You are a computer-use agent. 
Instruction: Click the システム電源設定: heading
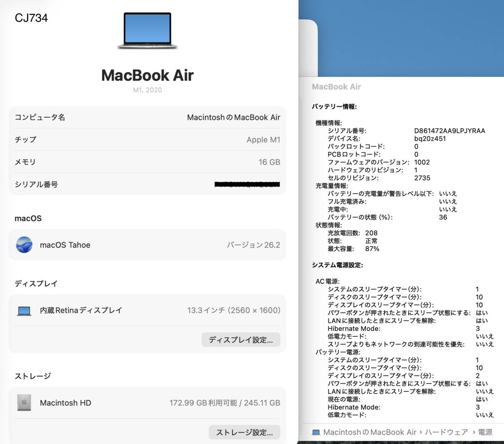point(337,265)
